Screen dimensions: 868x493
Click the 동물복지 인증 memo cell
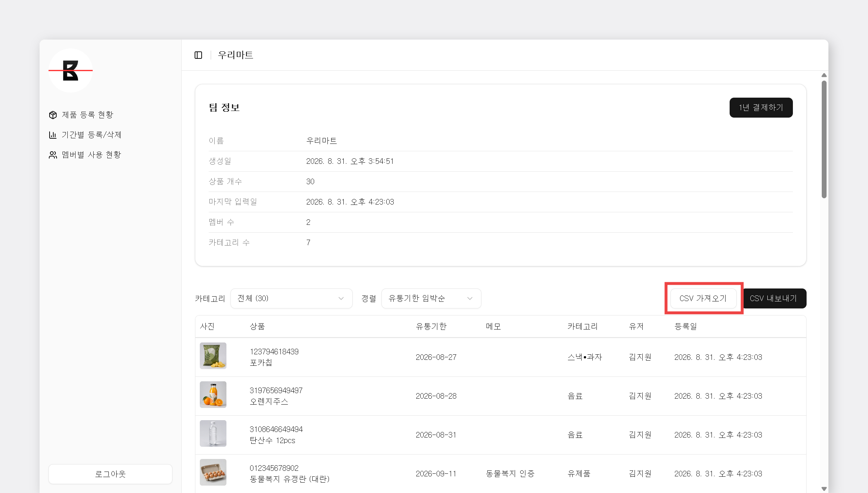tap(510, 474)
